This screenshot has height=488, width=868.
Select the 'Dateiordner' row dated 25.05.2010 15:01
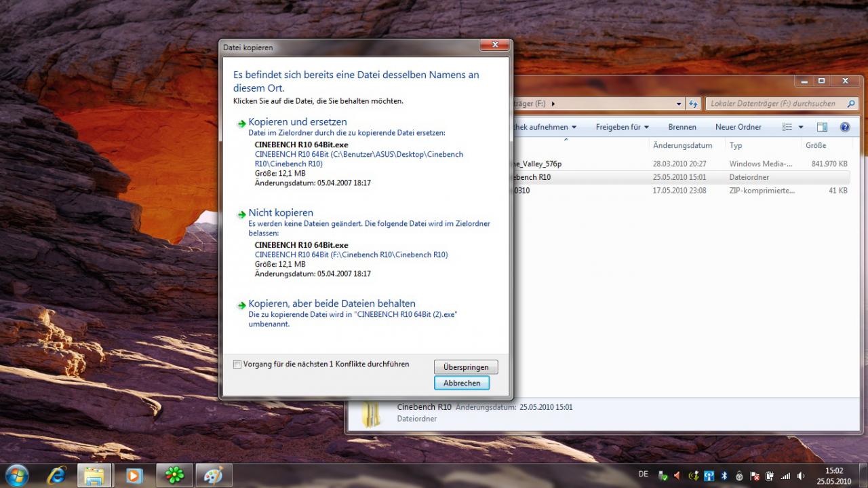pyautogui.click(x=681, y=177)
